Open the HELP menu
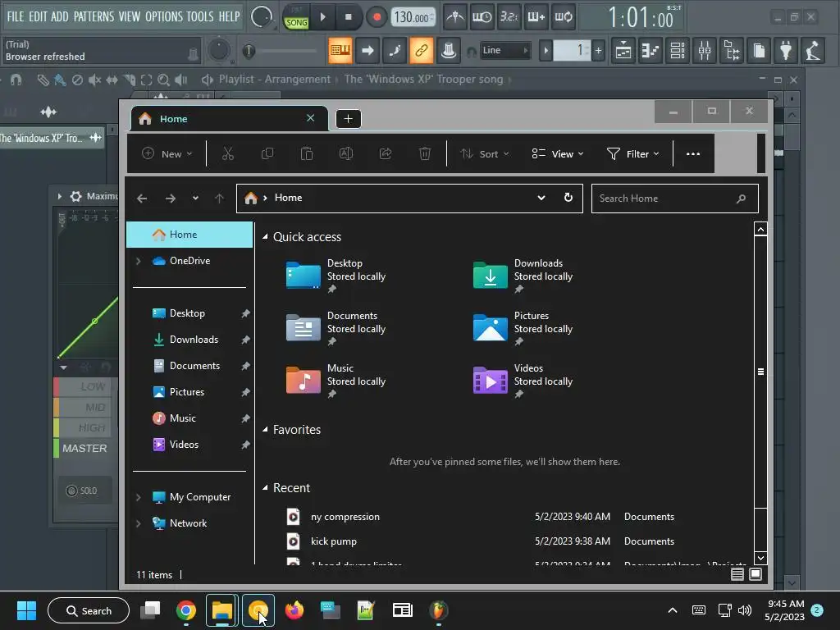Screen dimensions: 840x630 click(x=230, y=16)
